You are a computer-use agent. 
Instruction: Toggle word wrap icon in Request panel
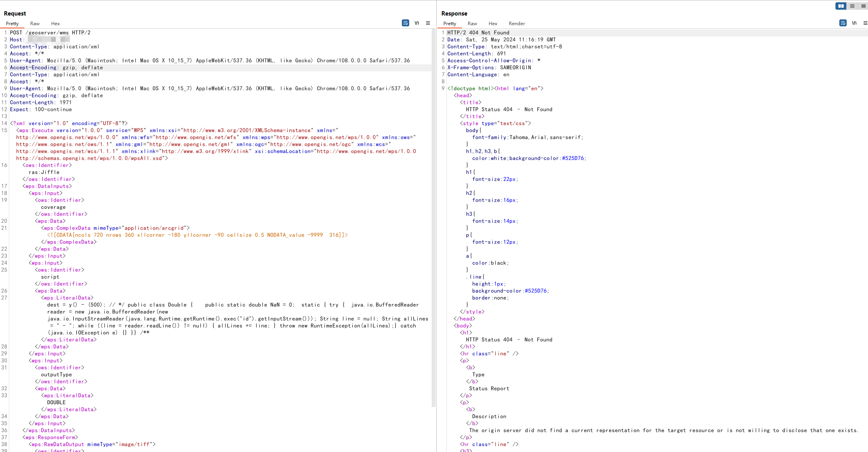coord(405,23)
